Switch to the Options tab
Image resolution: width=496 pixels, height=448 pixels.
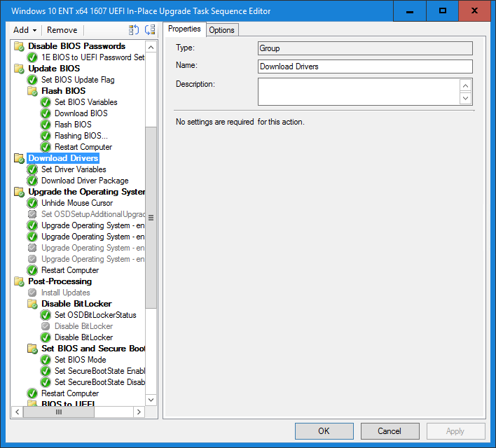(222, 29)
